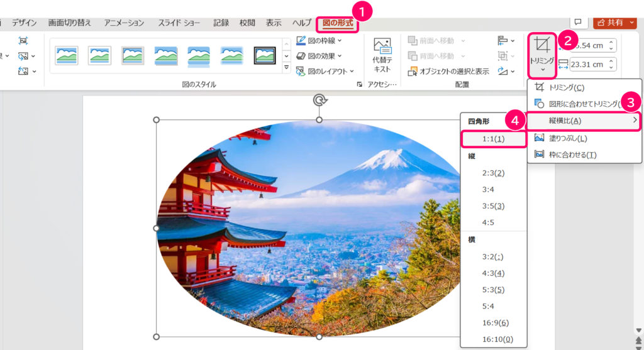The width and height of the screenshot is (644, 350).
Task: Apply the fifth picture style thumbnail
Action: (x=198, y=55)
